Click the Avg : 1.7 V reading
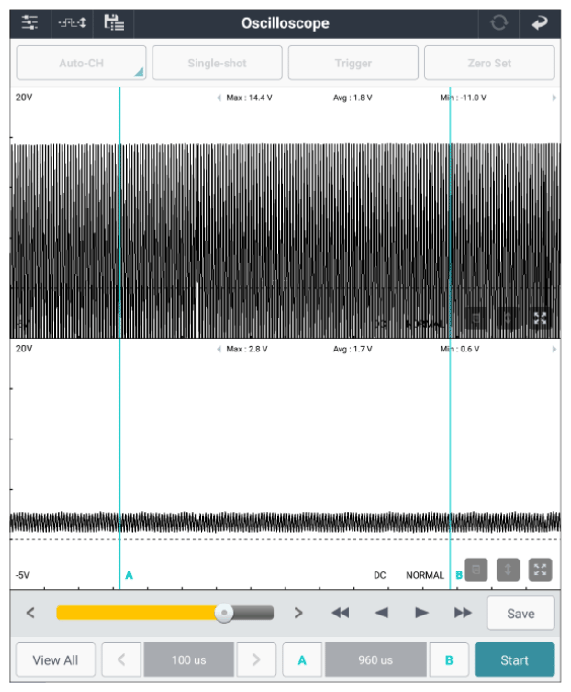Viewport: 571px width, 692px height. click(353, 349)
